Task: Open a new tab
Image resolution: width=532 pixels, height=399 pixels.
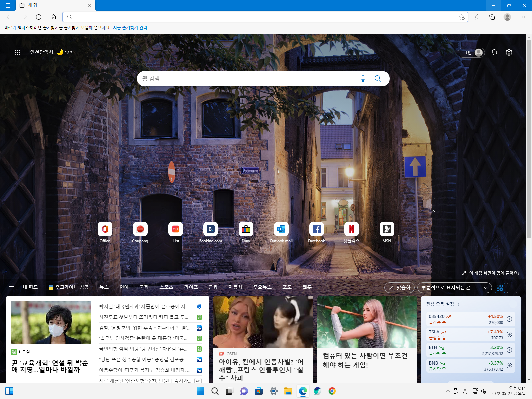Action: click(x=101, y=5)
